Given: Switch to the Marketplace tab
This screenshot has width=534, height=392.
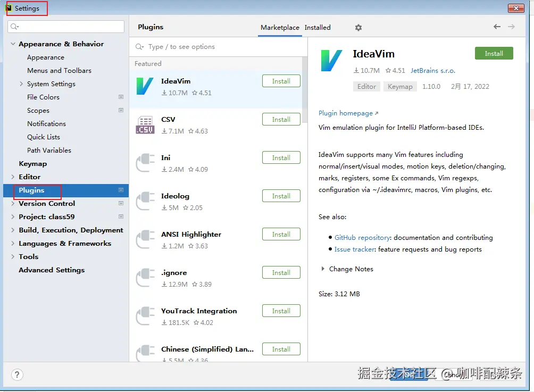Looking at the screenshot, I should pos(280,28).
